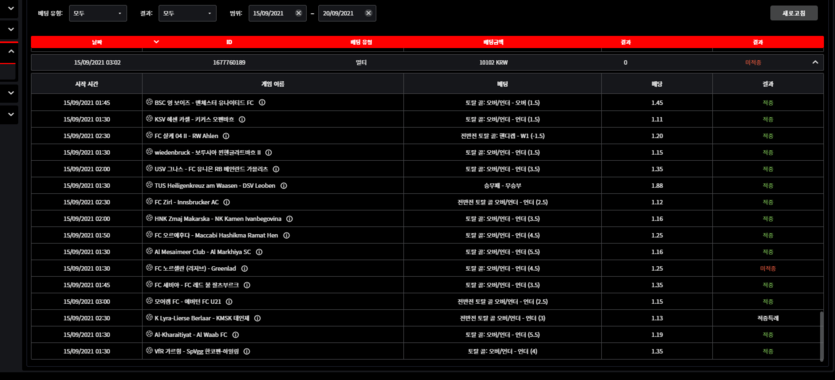Viewport: 835px width, 380px height.
Task: Click soccer ball icon for Al Mesaimeer Club
Action: click(150, 252)
